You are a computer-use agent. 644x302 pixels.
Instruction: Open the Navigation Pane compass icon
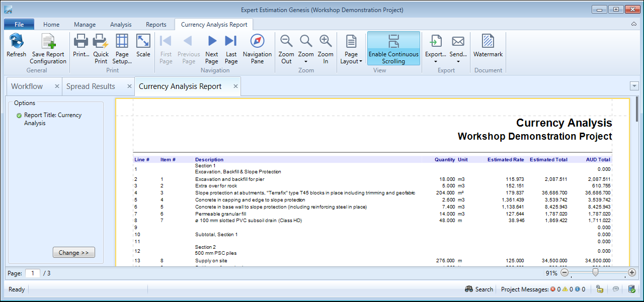[x=257, y=42]
